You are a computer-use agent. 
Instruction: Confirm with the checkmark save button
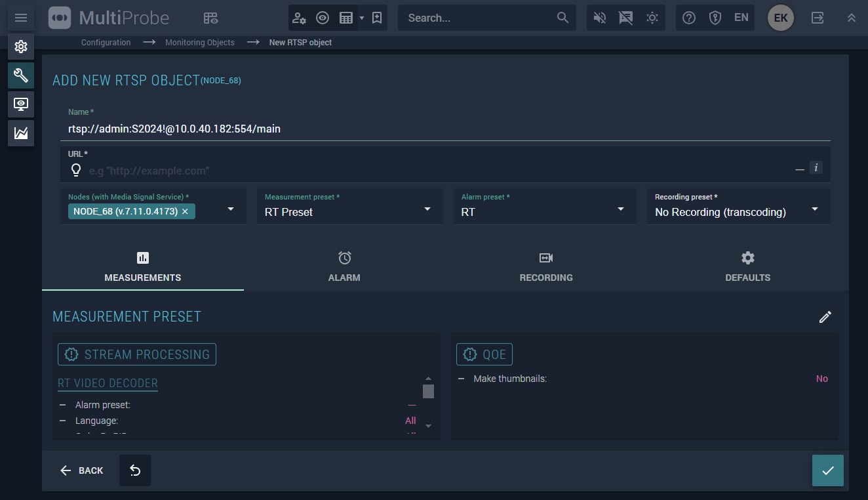coord(828,470)
